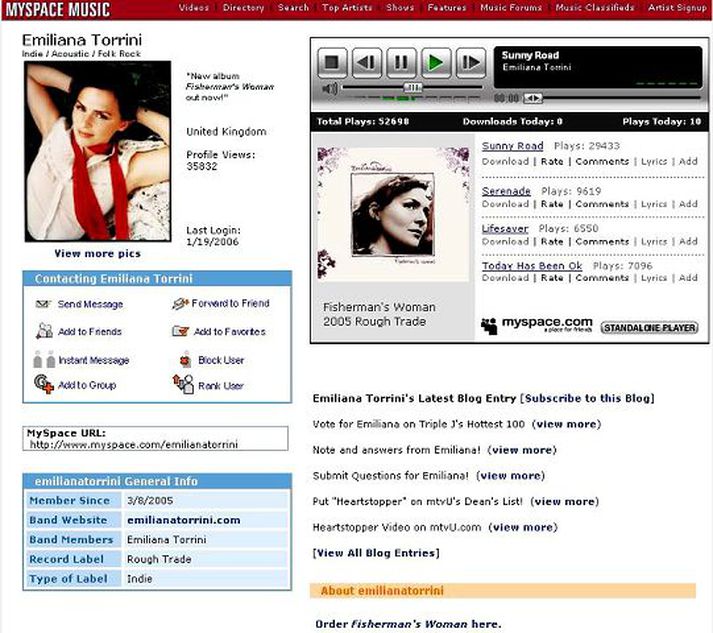The height and width of the screenshot is (633, 713).
Task: Open the emilianatorrini.com band website link
Action: [x=184, y=520]
